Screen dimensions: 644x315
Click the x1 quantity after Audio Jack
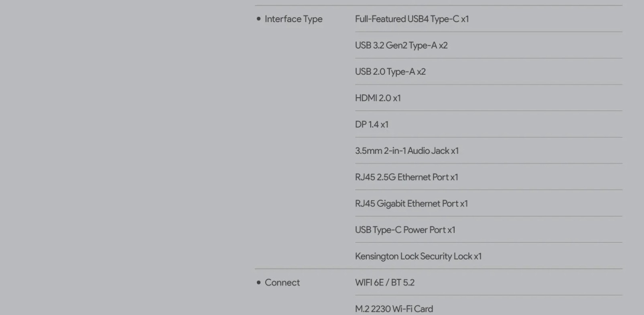[x=455, y=151]
